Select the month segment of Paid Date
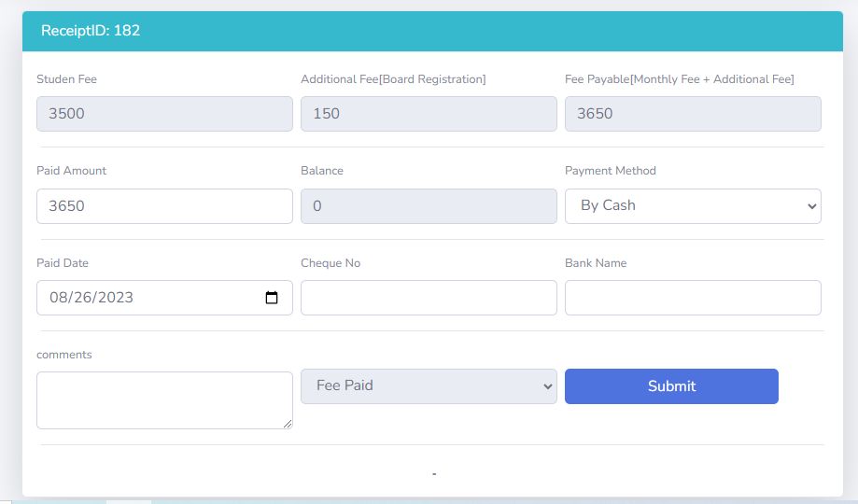The image size is (858, 504). point(59,298)
